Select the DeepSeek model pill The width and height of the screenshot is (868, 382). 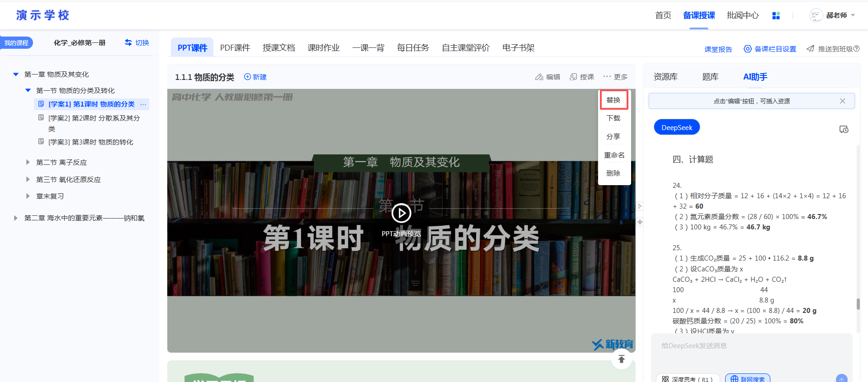point(676,127)
